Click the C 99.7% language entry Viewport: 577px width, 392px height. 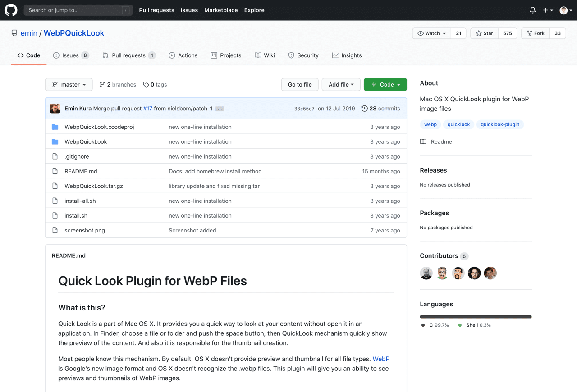(435, 325)
